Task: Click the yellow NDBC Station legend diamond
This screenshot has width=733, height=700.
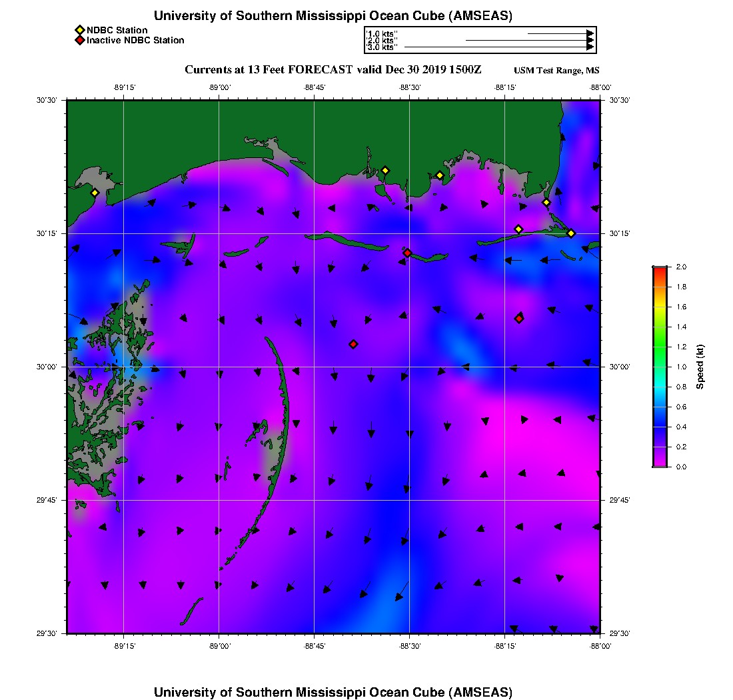Action: point(79,30)
